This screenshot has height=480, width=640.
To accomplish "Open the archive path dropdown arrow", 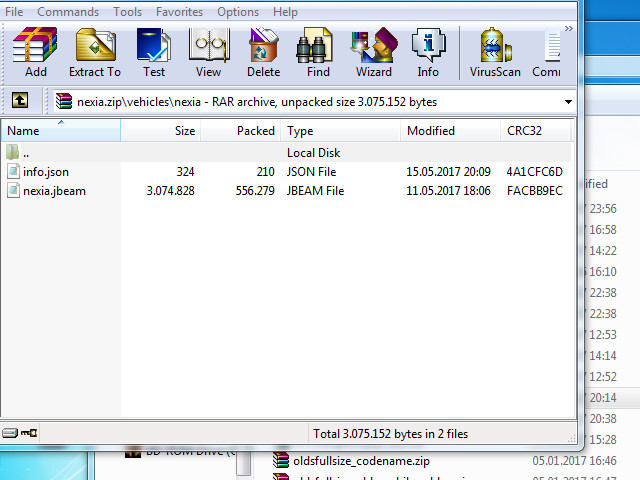I will pos(568,102).
